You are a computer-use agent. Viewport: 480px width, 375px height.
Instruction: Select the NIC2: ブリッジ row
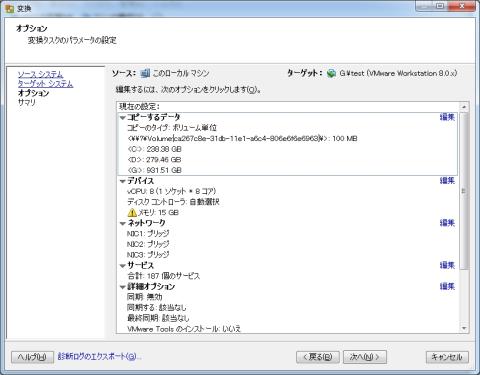click(x=148, y=244)
